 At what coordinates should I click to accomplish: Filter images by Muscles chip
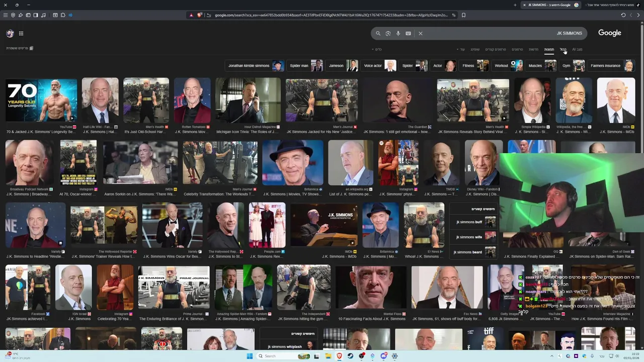pyautogui.click(x=541, y=65)
